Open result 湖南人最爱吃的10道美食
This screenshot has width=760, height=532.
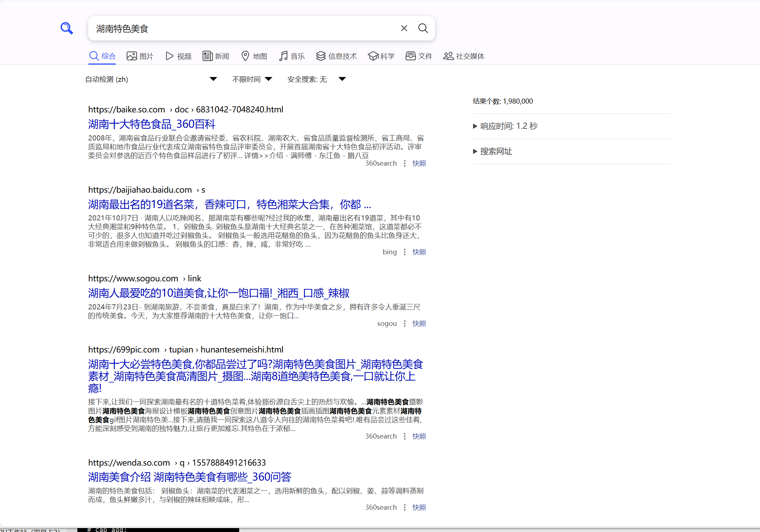click(x=219, y=293)
